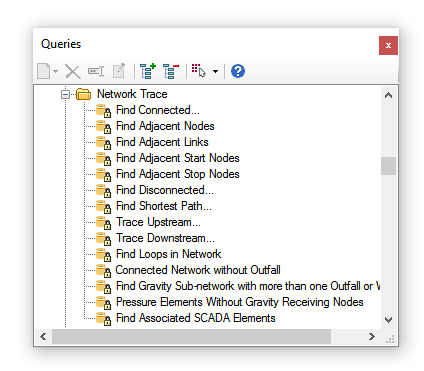
Task: Click the icon beside Find Disconnected...
Action: (x=103, y=191)
